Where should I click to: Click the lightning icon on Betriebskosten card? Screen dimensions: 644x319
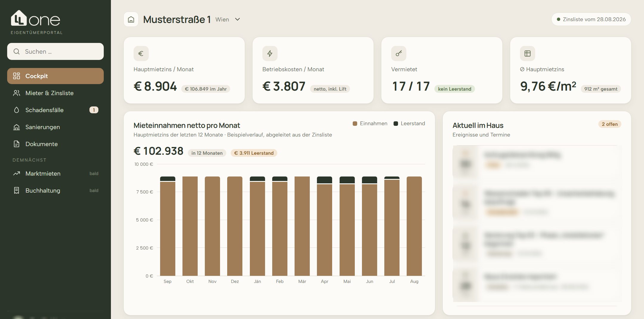point(270,53)
